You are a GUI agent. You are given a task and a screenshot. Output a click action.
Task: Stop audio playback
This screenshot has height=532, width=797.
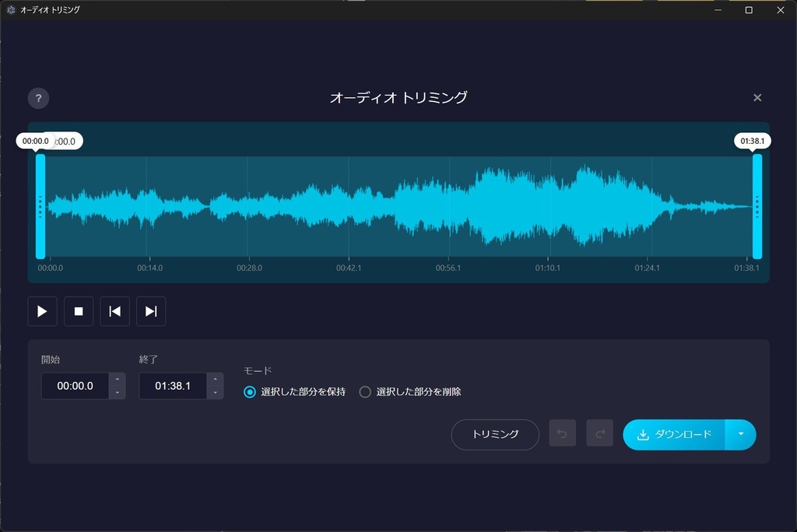(x=78, y=311)
